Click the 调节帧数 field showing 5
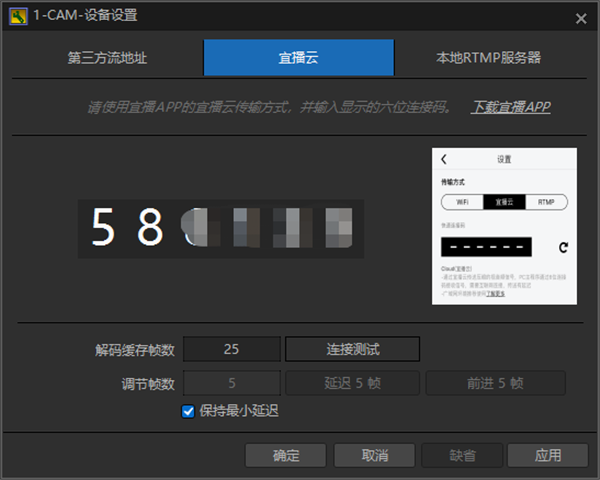Image resolution: width=600 pixels, height=480 pixels. click(232, 383)
